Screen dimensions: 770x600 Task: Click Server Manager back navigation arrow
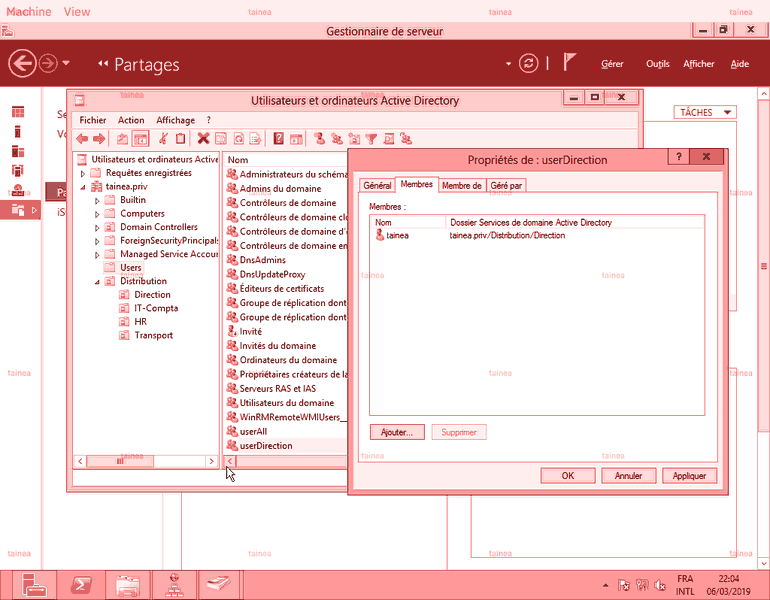[22, 63]
